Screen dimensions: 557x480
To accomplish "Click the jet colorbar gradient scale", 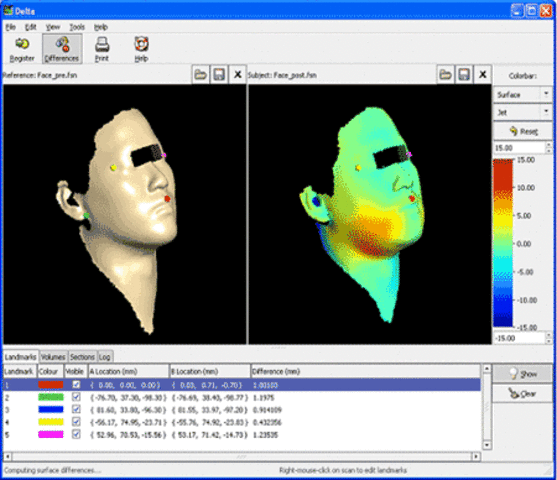I will (x=503, y=243).
